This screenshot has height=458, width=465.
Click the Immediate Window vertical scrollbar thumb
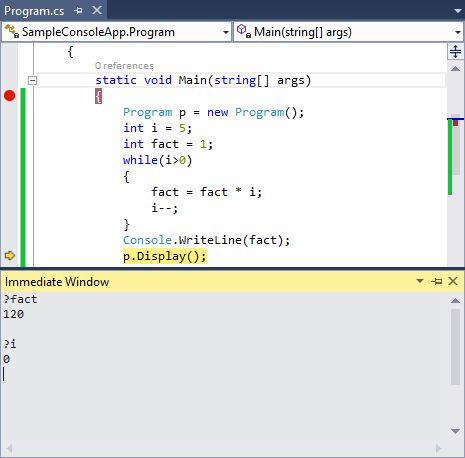(x=456, y=347)
